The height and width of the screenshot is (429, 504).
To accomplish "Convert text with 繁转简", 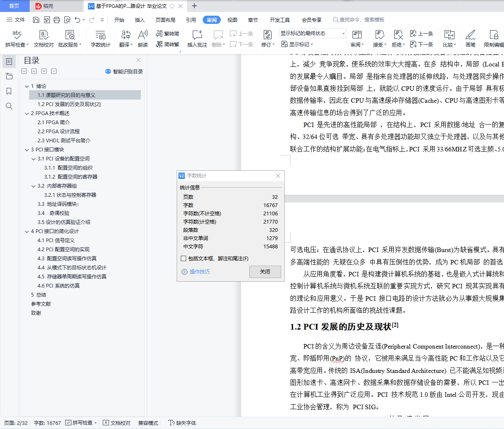I will pyautogui.click(x=168, y=33).
